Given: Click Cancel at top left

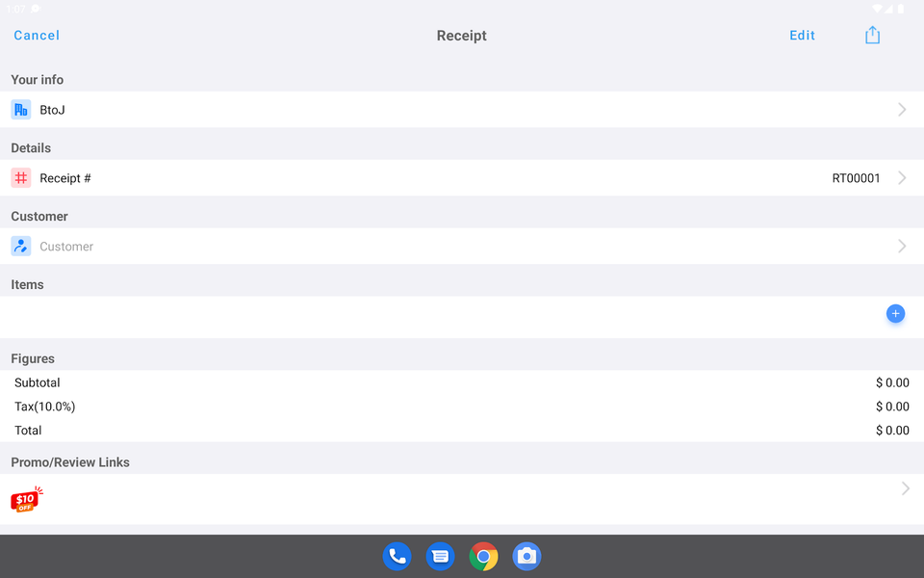Looking at the screenshot, I should (x=37, y=36).
